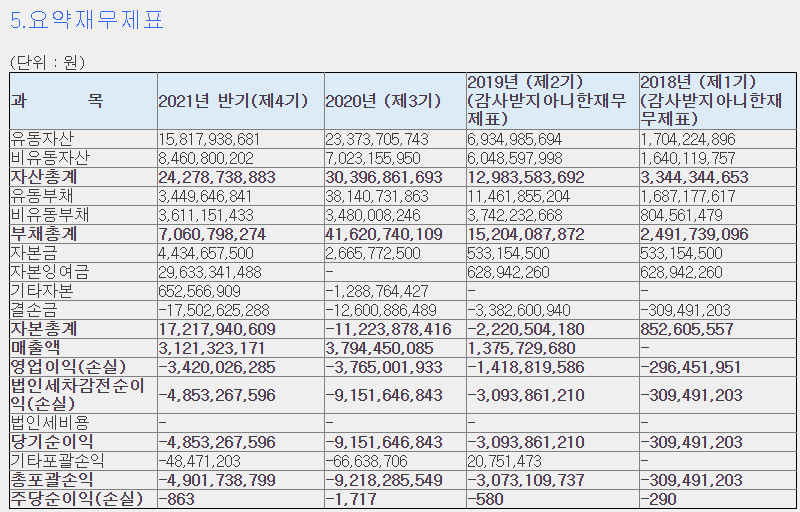Click the value 3,344,344,653
This screenshot has width=800, height=512.
pyautogui.click(x=694, y=177)
